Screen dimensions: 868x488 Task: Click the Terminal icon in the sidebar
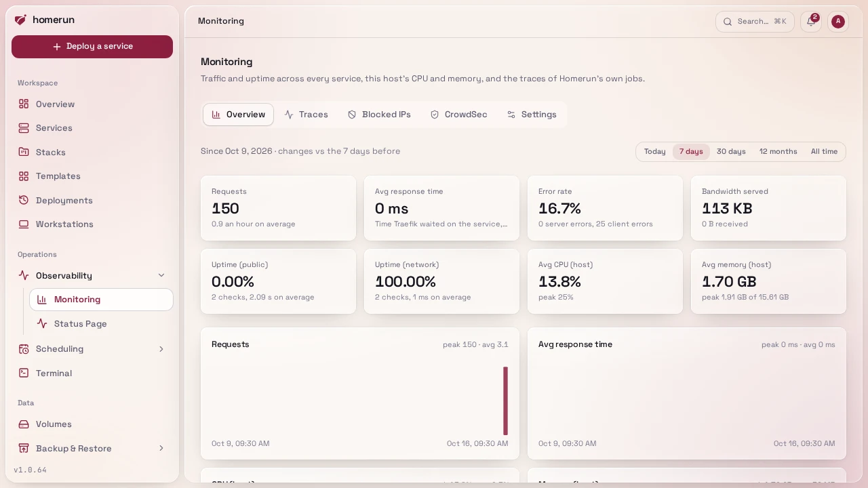point(24,373)
